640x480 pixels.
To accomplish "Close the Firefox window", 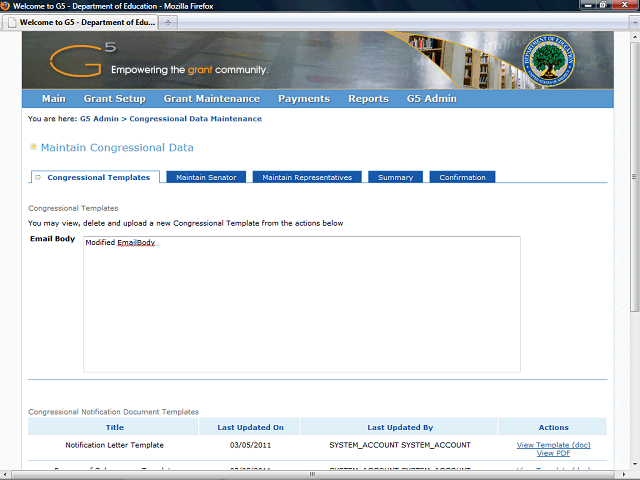I will click(x=625, y=5).
